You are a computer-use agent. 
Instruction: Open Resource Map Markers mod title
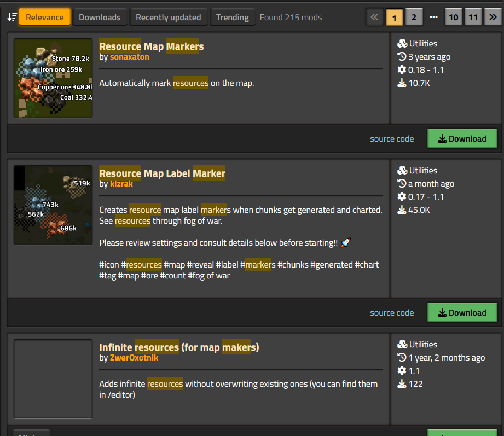pos(152,46)
